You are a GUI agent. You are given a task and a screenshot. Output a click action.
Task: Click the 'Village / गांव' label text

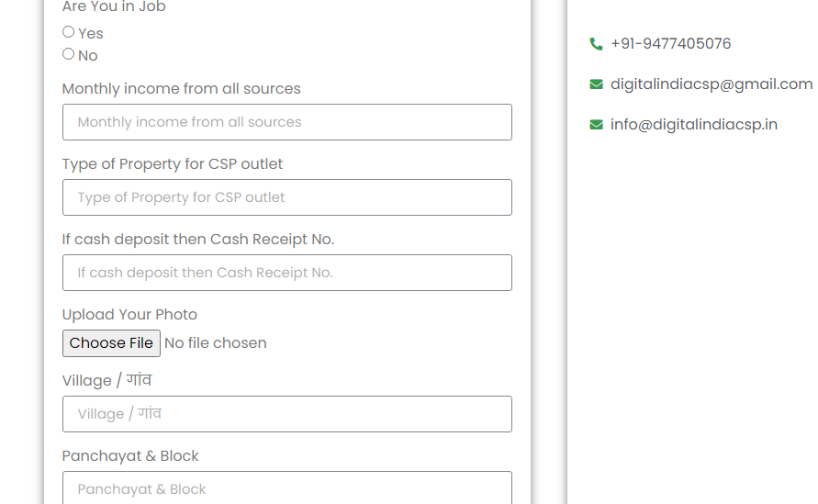pyautogui.click(x=106, y=380)
